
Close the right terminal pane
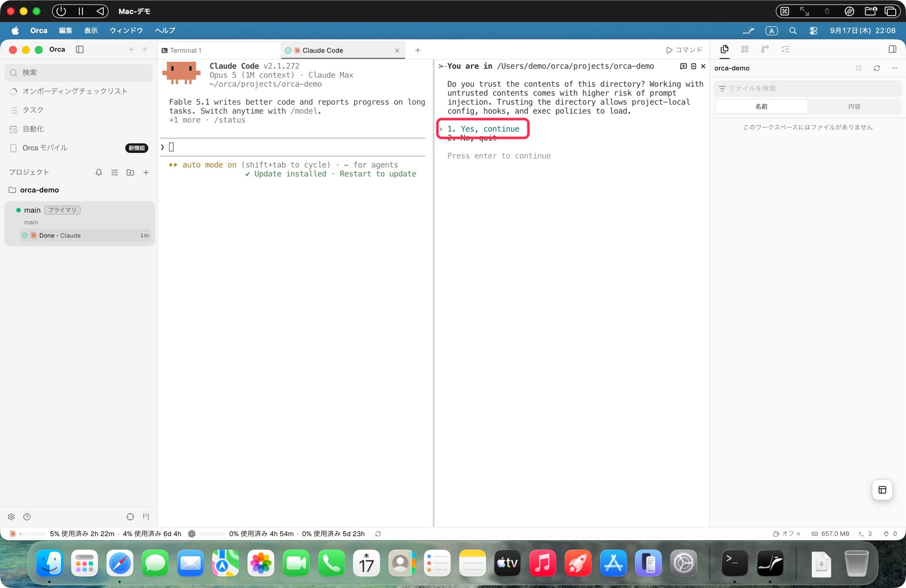pos(703,66)
